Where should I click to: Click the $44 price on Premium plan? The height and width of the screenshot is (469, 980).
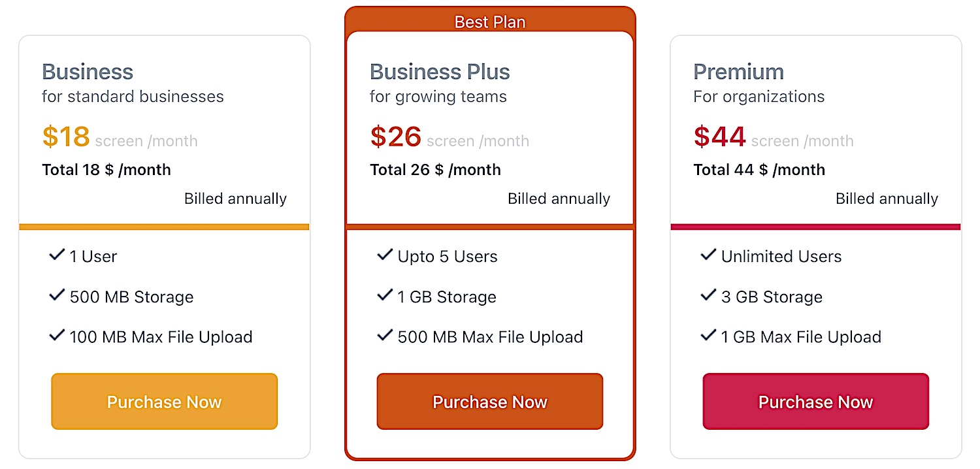click(719, 137)
